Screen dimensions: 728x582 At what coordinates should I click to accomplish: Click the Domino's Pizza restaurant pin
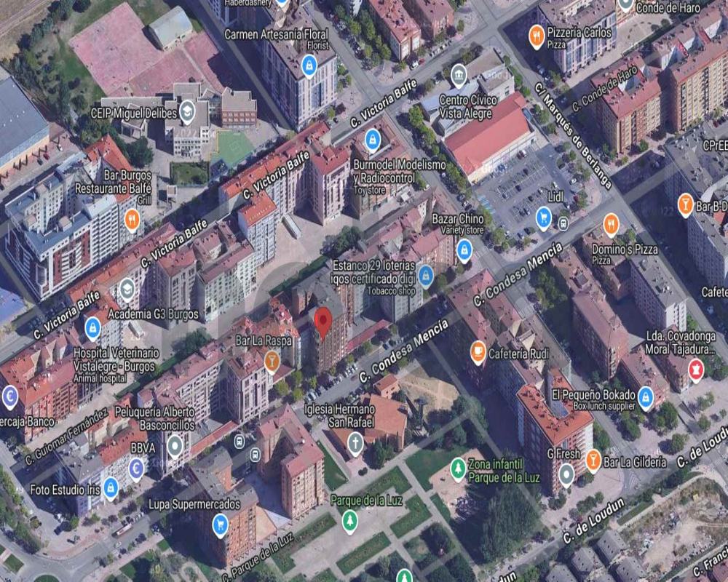611,225
